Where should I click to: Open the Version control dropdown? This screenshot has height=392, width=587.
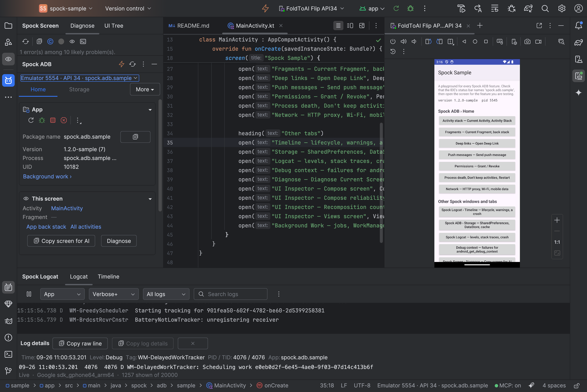coord(128,8)
